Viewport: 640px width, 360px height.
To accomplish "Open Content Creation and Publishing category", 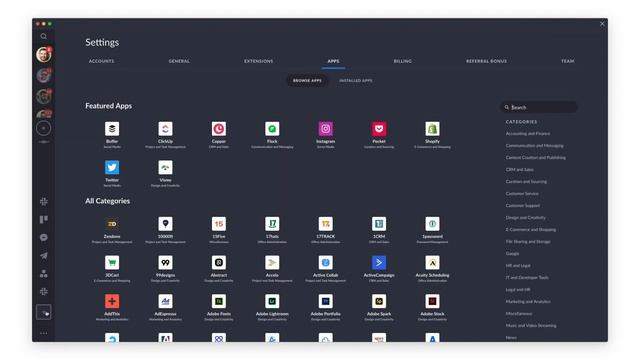I will pyautogui.click(x=536, y=158).
